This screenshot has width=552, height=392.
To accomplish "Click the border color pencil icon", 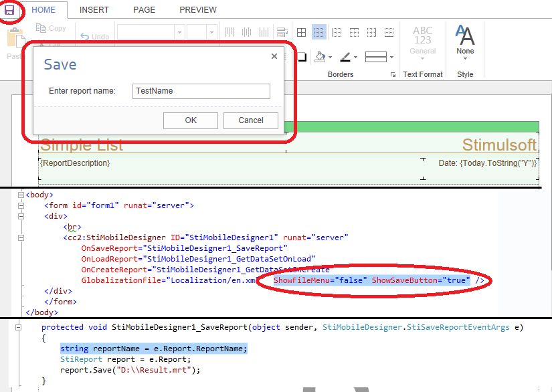I will click(345, 57).
